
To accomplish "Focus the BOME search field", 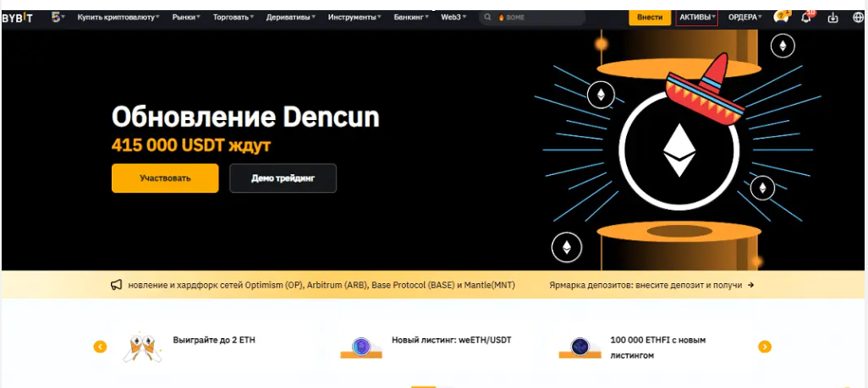I will point(532,18).
